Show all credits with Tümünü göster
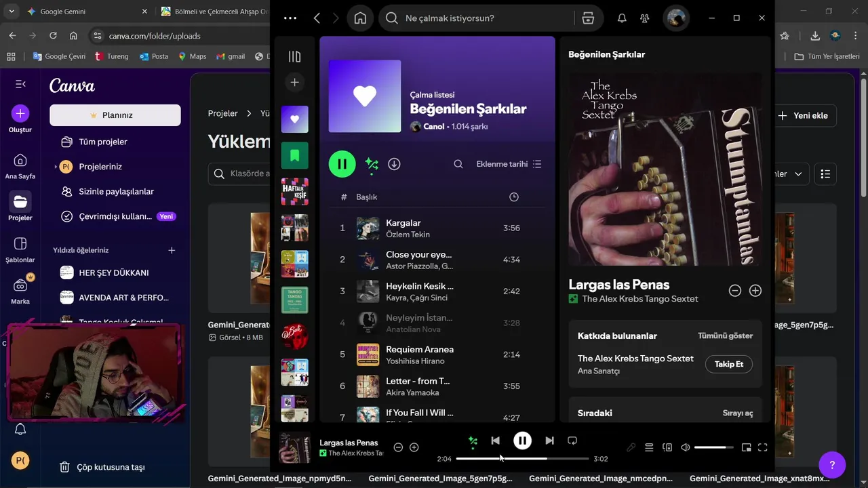The image size is (868, 488). (725, 336)
